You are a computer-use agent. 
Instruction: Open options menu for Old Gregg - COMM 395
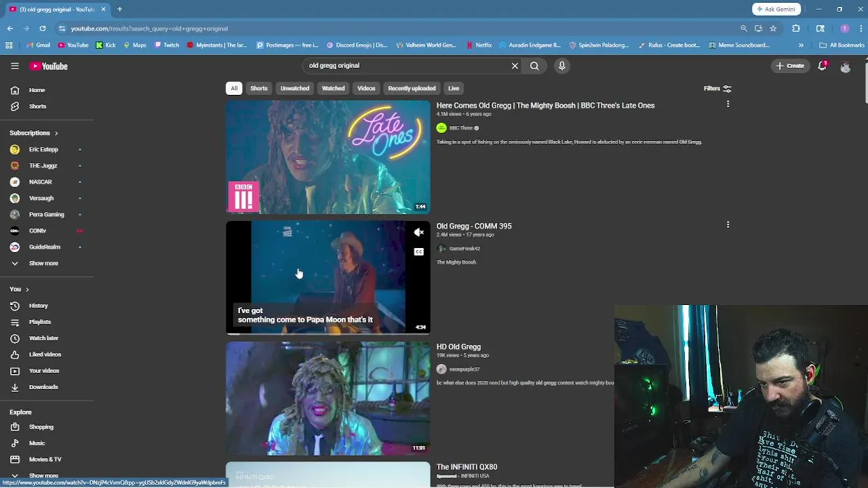(728, 225)
